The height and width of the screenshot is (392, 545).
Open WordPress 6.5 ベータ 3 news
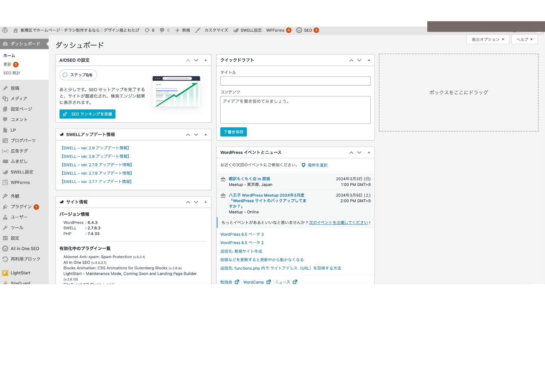coord(242,234)
